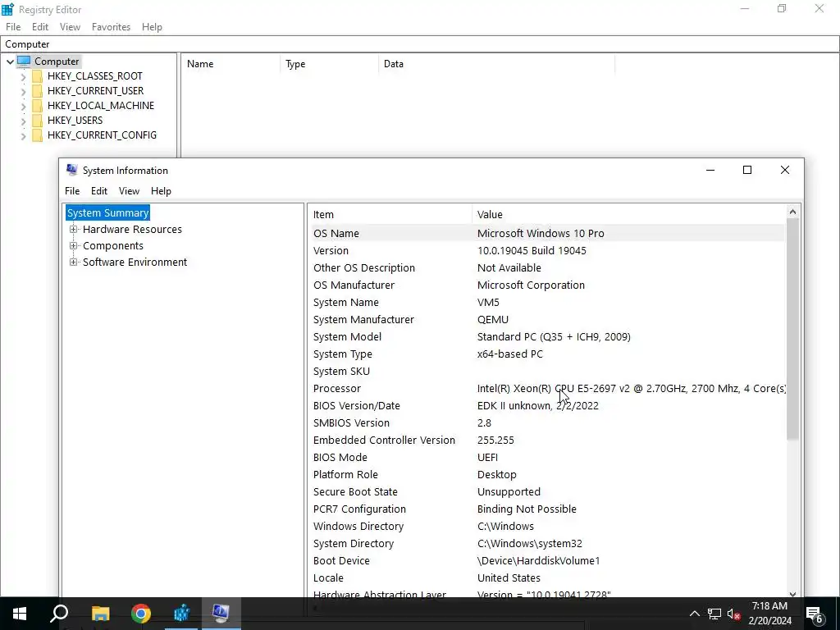Open the taskbar clock showing 7:18 AM

pos(769,614)
